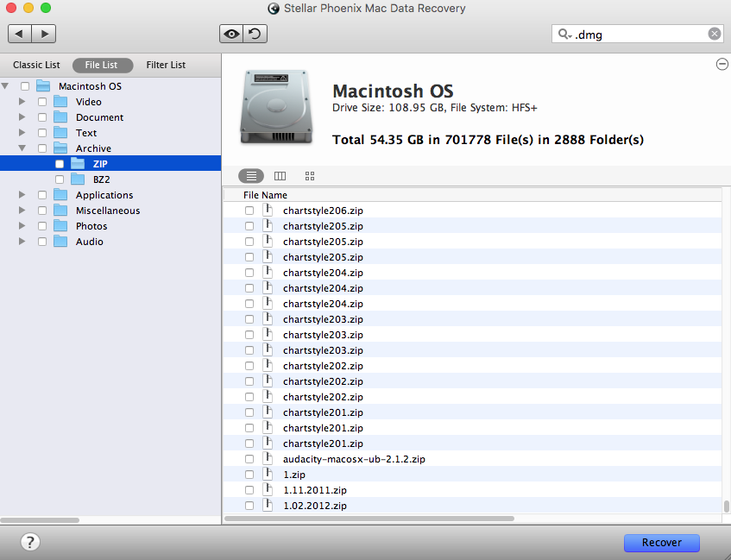Expand the Applications folder
The width and height of the screenshot is (731, 560).
coord(22,194)
